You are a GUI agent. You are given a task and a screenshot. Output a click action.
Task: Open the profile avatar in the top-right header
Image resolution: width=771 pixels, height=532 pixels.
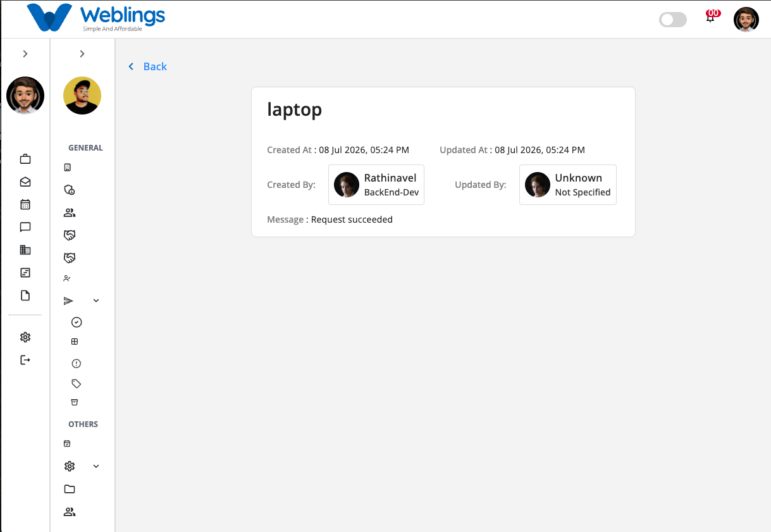(x=746, y=20)
